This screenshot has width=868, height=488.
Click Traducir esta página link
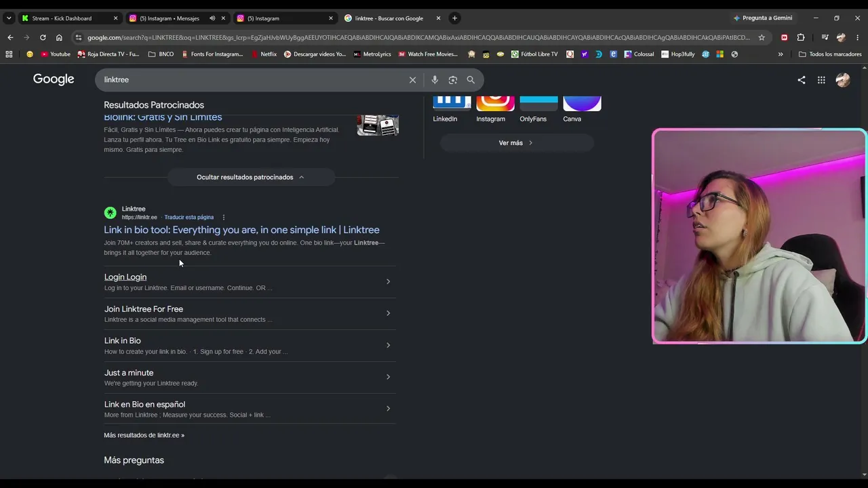189,218
